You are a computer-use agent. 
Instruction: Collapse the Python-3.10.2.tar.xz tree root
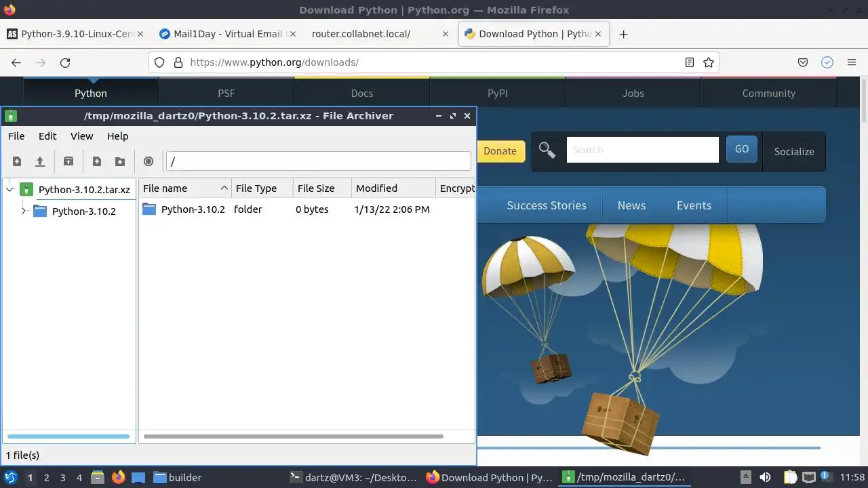coord(10,190)
